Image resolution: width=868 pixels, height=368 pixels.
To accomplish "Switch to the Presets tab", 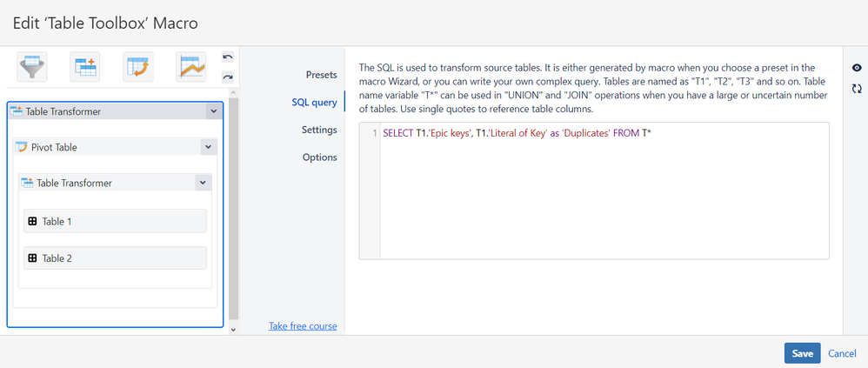I will [321, 75].
